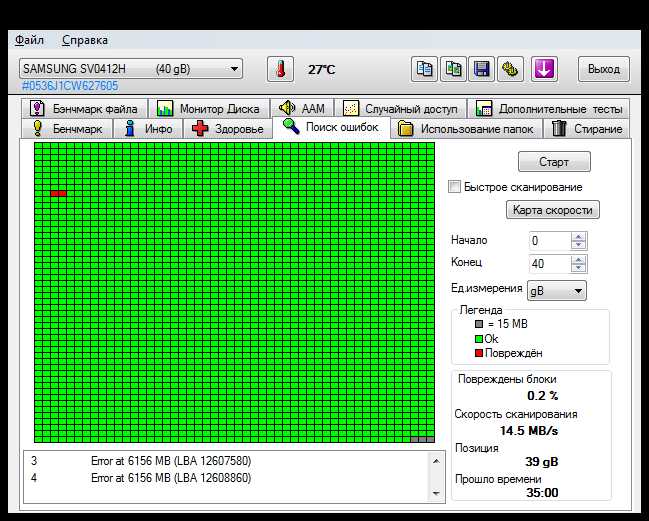The image size is (649, 521).
Task: Click the serial number #0536J1CW627605
Action: click(x=70, y=86)
